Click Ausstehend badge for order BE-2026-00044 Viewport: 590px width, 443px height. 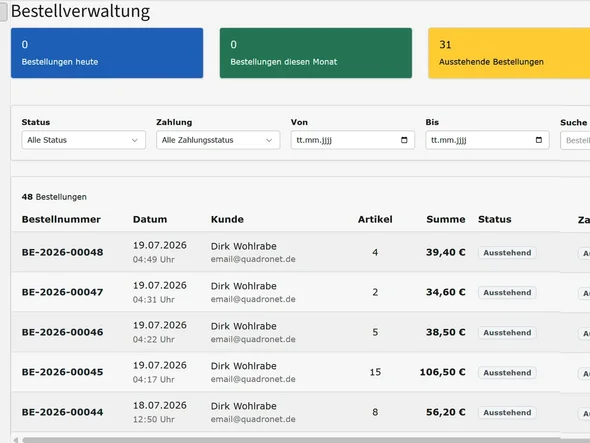pos(507,413)
